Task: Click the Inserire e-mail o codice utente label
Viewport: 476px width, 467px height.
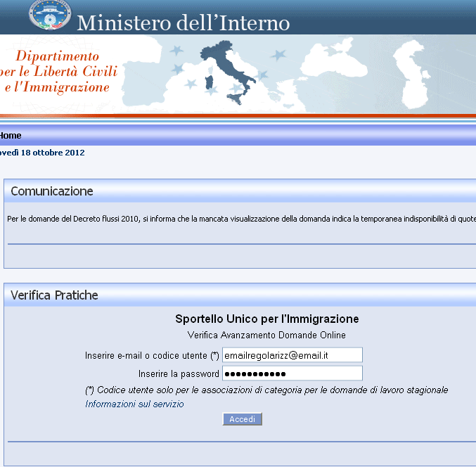Action: coord(152,356)
